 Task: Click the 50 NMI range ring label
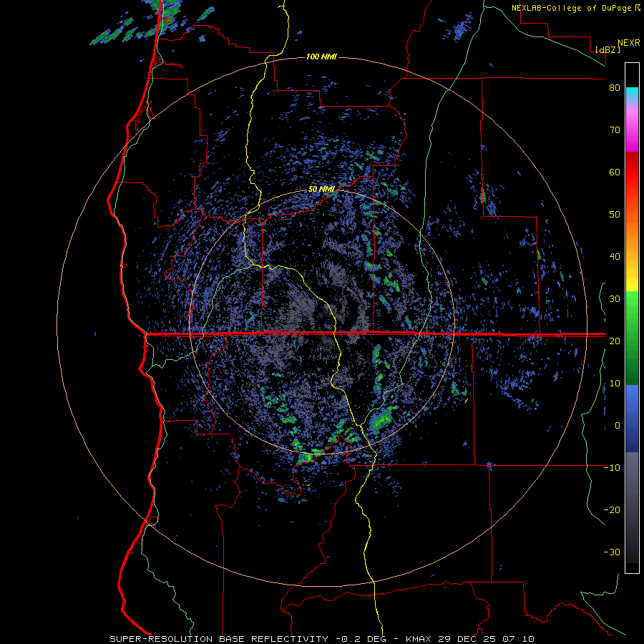pos(321,190)
